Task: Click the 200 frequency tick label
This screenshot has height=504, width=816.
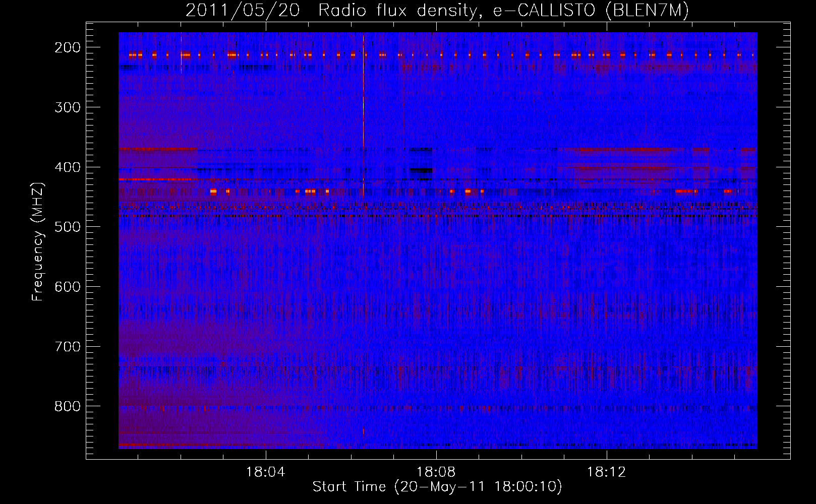Action: pyautogui.click(x=67, y=47)
